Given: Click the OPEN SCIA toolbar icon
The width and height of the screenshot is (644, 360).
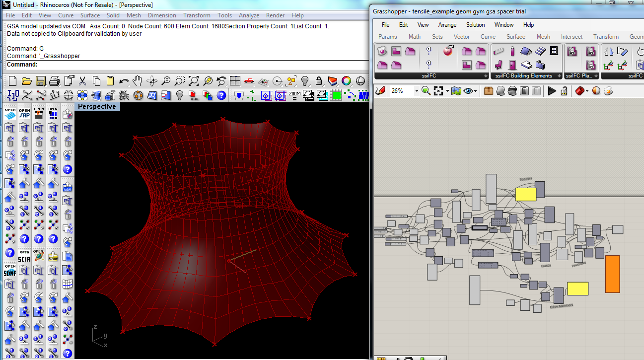Looking at the screenshot, I should click(24, 256).
